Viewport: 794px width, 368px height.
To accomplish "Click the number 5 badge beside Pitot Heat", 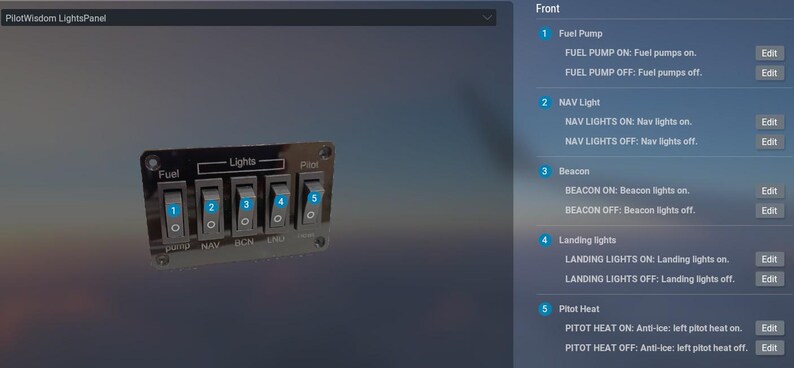I will [545, 309].
